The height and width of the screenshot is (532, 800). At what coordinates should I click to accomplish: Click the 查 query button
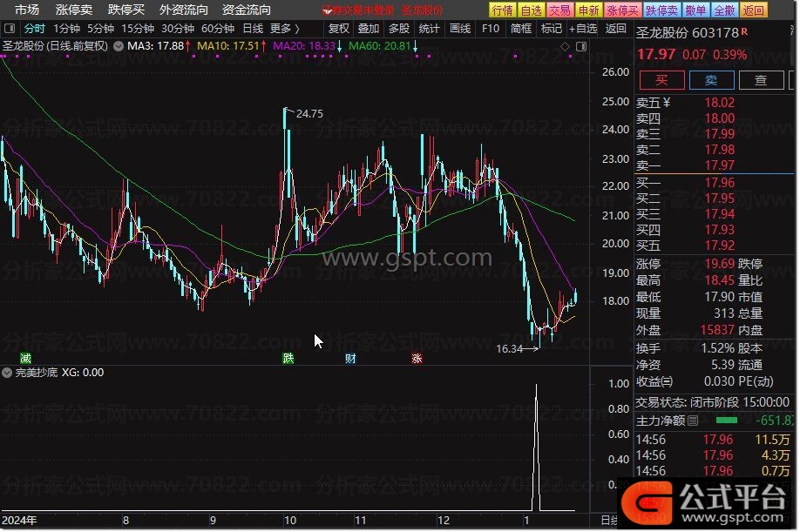pyautogui.click(x=762, y=80)
